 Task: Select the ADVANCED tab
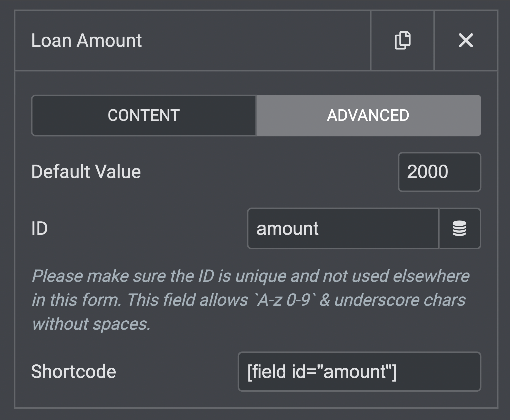click(368, 115)
